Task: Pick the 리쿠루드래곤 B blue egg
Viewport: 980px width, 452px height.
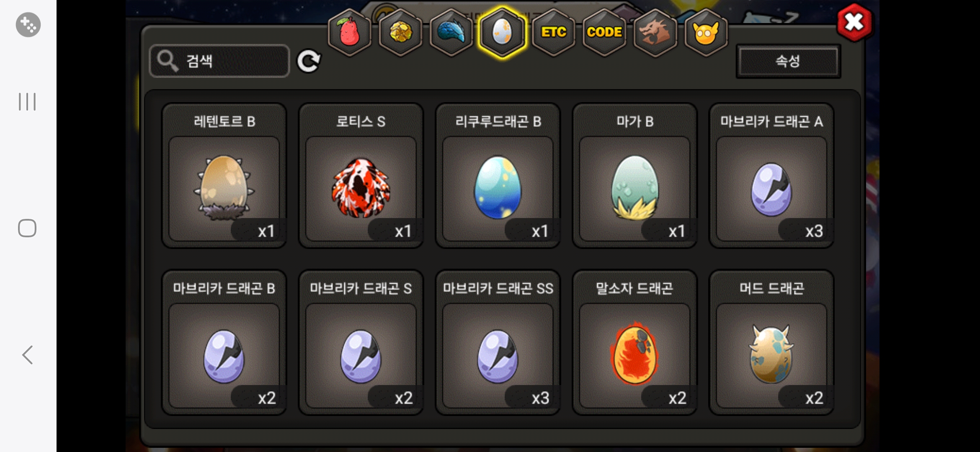Action: click(498, 176)
